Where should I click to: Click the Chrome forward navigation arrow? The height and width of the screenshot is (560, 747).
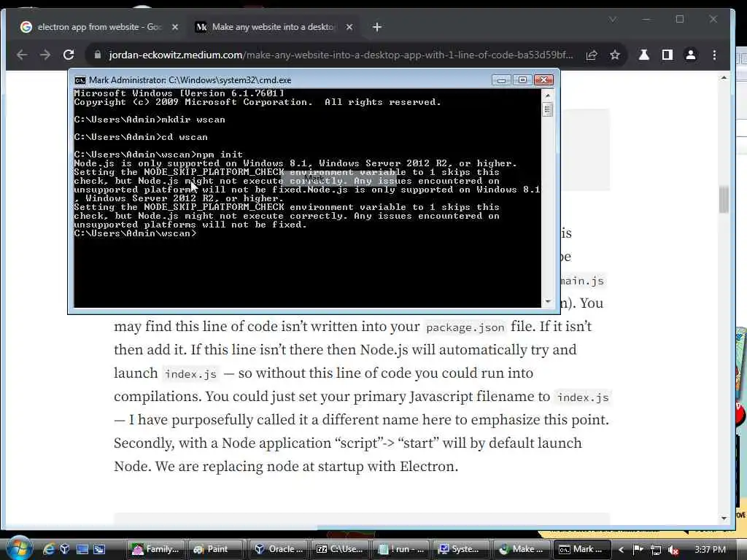coord(44,55)
